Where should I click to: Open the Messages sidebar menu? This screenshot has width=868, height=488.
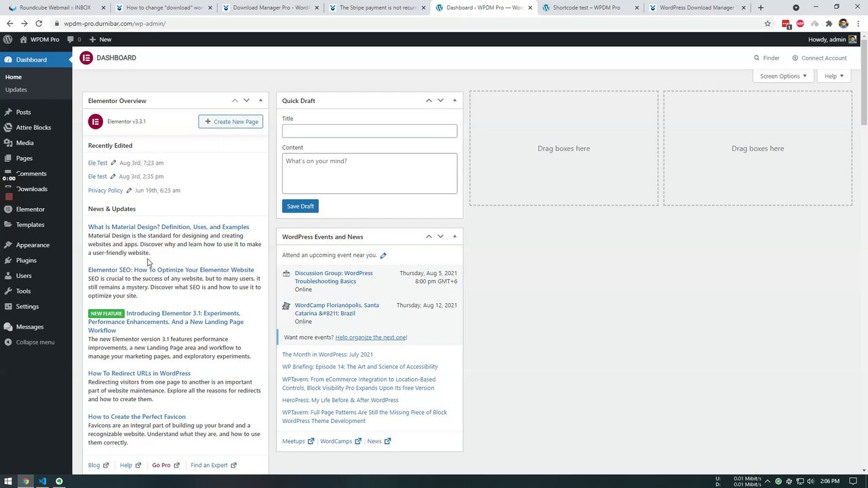click(x=29, y=327)
